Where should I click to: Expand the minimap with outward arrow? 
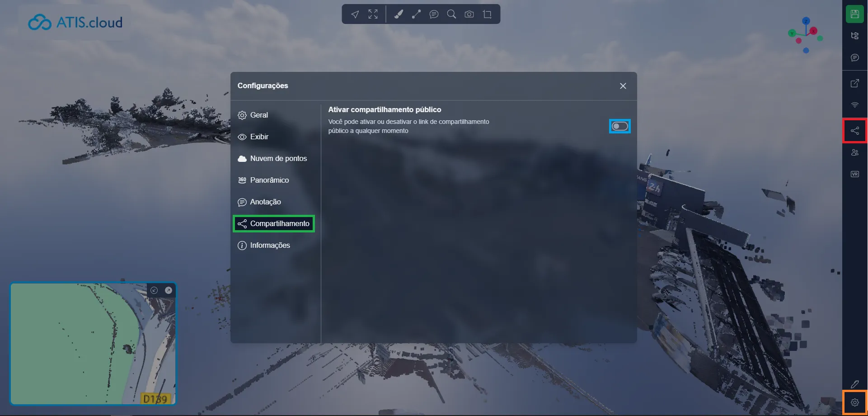click(169, 290)
